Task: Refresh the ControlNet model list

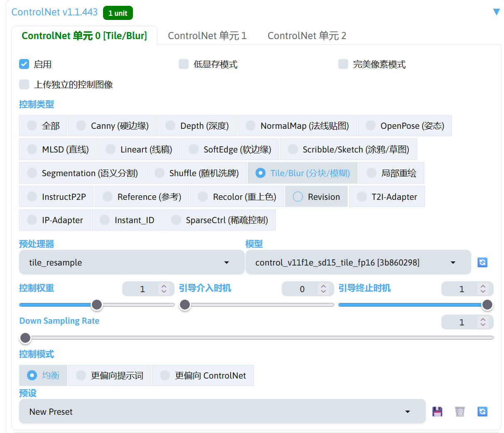Action: coord(482,262)
